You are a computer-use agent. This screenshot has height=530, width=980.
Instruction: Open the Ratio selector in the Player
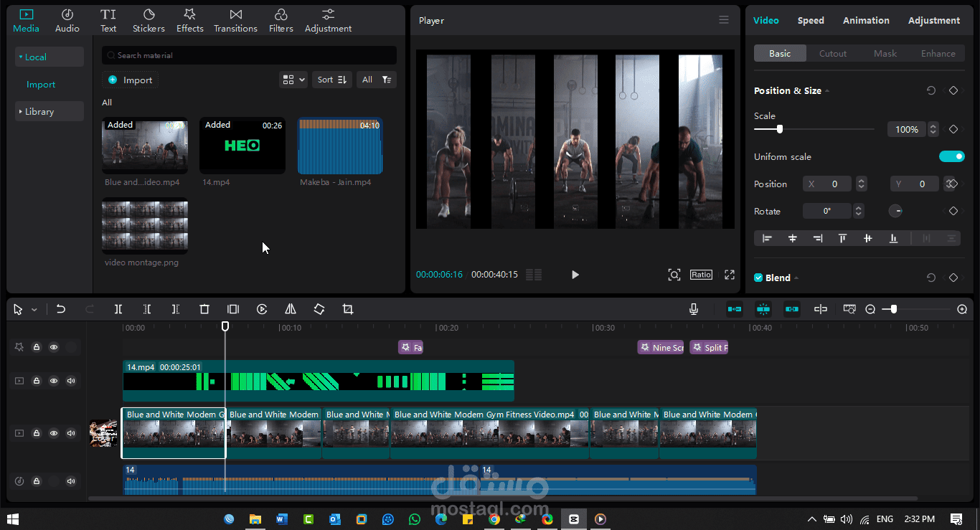[x=701, y=275]
